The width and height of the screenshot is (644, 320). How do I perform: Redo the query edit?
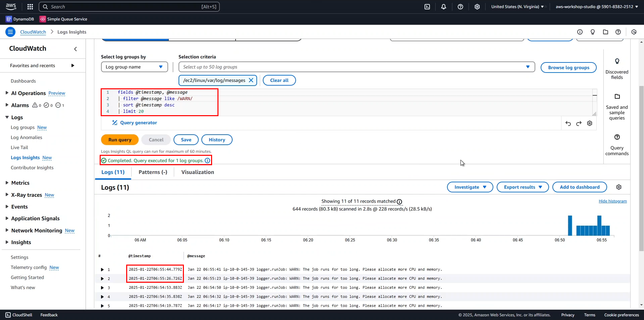click(x=579, y=123)
